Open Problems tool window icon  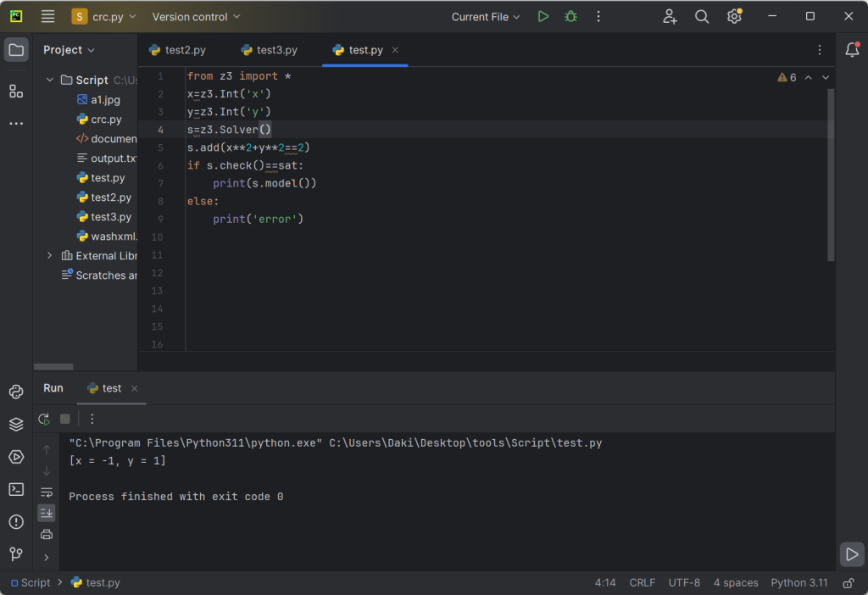click(x=16, y=521)
